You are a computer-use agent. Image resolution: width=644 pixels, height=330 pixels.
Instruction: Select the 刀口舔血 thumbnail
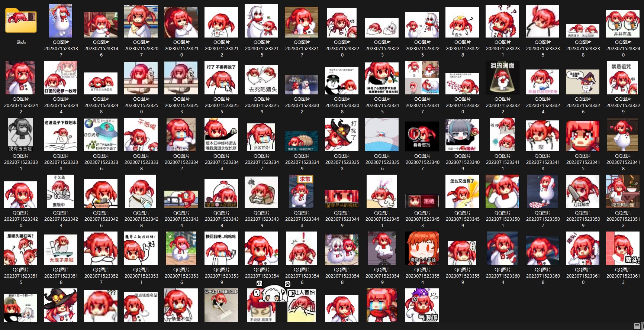tap(583, 191)
